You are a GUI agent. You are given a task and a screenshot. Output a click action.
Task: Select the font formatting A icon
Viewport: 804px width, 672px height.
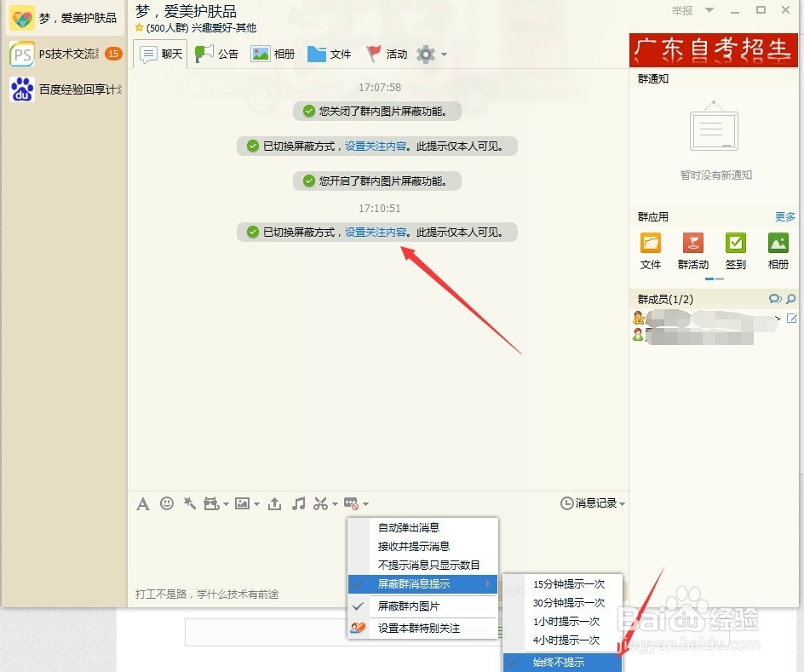[142, 503]
